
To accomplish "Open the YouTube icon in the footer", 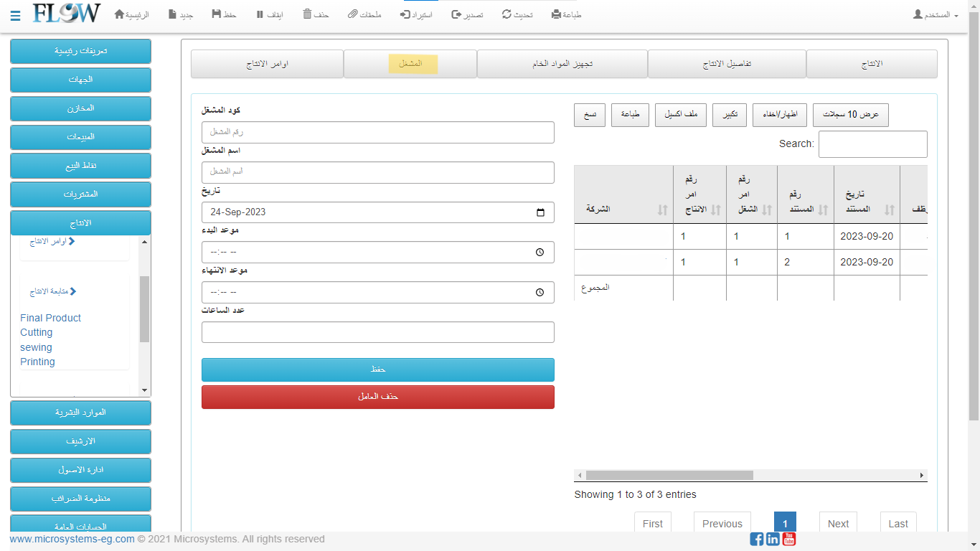I will click(789, 539).
